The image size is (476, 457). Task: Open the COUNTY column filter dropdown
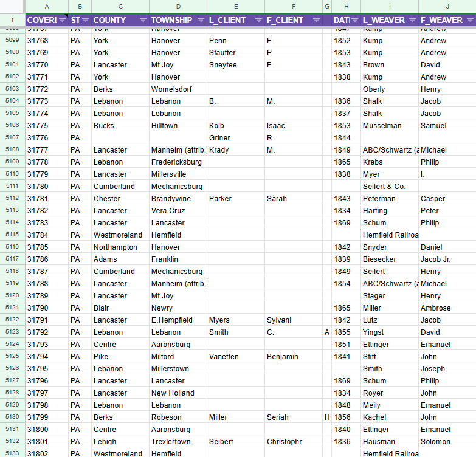143,20
